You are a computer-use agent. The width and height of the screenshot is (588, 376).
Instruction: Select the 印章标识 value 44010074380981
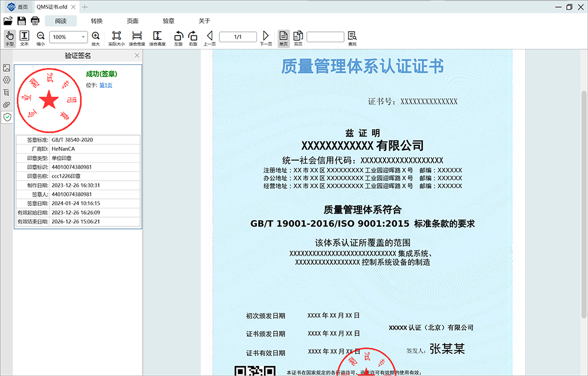[72, 167]
